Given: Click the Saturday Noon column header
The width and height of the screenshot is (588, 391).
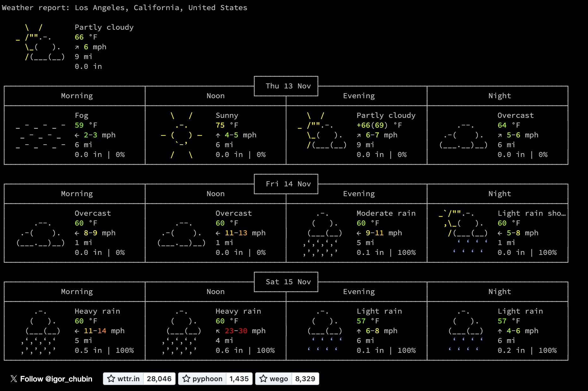Looking at the screenshot, I should 216,292.
